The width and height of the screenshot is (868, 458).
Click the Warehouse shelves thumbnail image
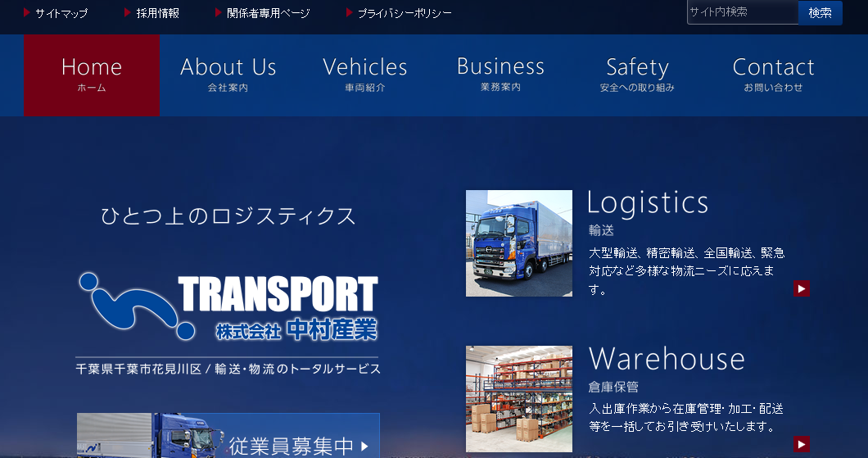click(519, 399)
